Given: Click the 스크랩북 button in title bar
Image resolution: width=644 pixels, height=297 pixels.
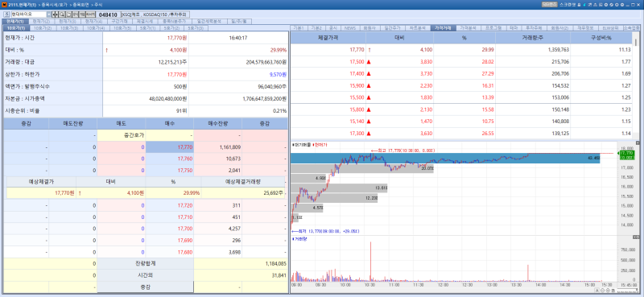Looking at the screenshot, I should [x=568, y=5].
